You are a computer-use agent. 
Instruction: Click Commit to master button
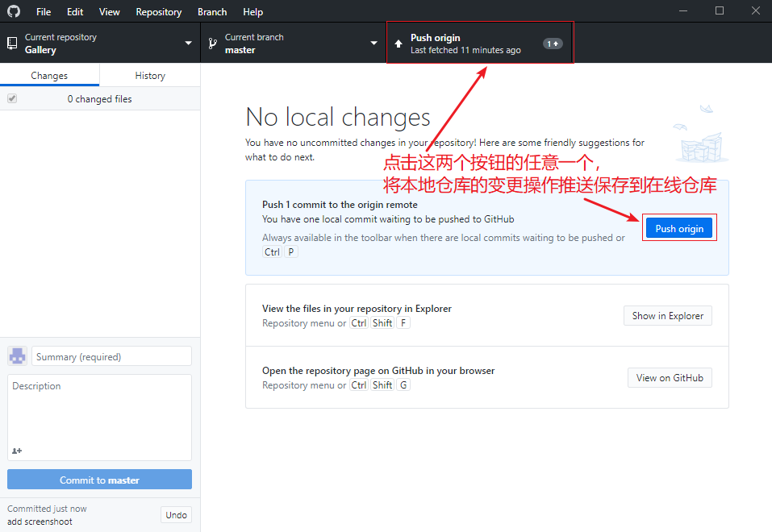coord(99,480)
